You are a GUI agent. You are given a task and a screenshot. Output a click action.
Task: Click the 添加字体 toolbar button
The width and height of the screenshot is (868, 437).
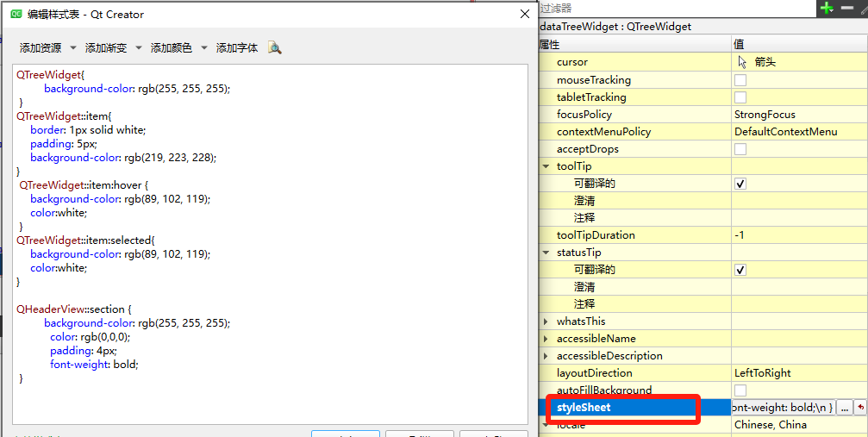tap(237, 48)
